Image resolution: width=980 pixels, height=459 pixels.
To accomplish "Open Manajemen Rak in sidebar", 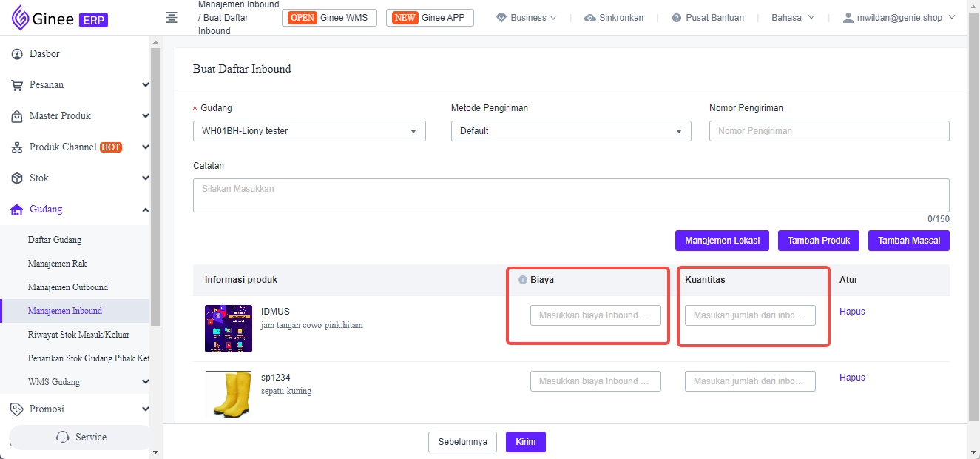I will 58,264.
